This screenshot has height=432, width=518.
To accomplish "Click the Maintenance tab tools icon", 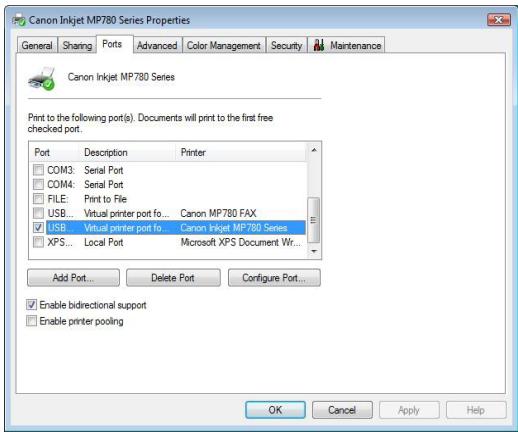I will (319, 45).
